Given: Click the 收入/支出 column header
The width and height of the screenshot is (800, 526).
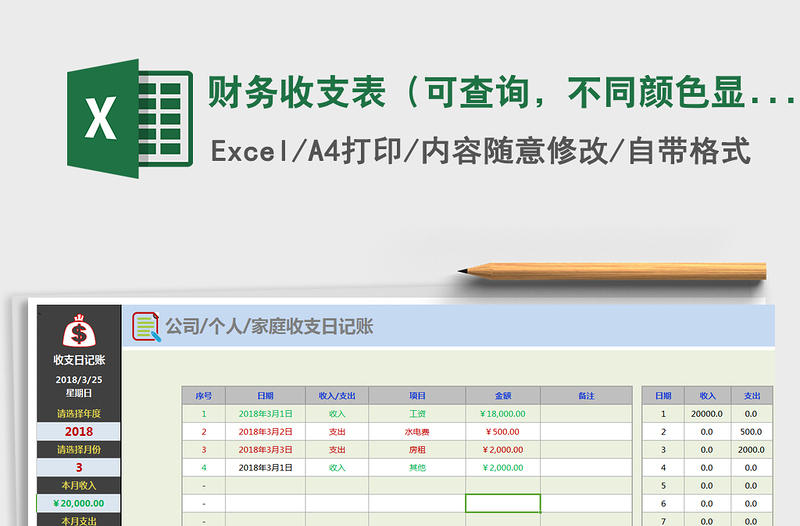Looking at the screenshot, I should pyautogui.click(x=337, y=396).
